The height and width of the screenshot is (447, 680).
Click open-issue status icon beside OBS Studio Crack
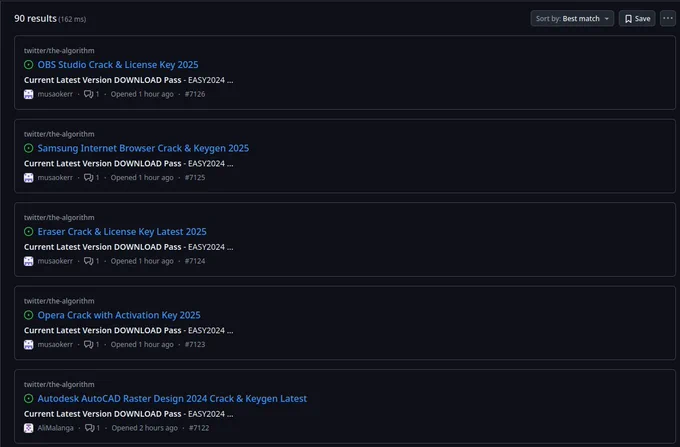pos(29,65)
